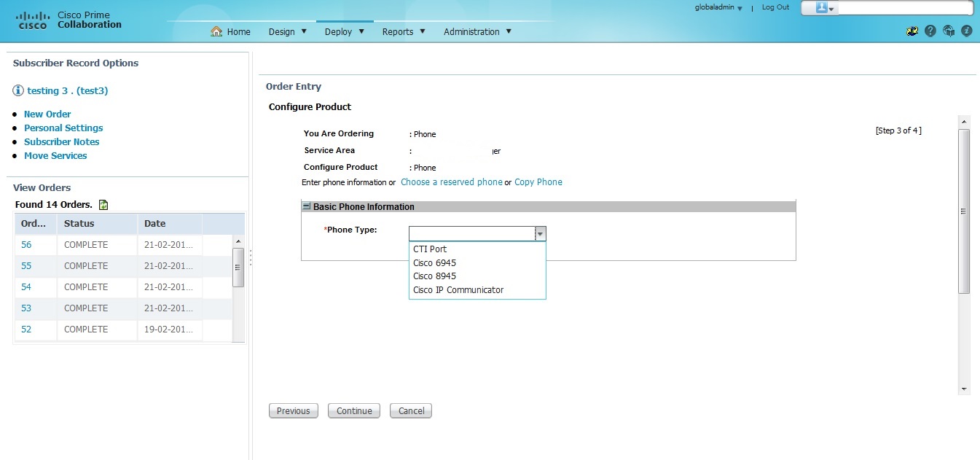This screenshot has height=460, width=980.
Task: Open the Reports menu
Action: pos(404,31)
